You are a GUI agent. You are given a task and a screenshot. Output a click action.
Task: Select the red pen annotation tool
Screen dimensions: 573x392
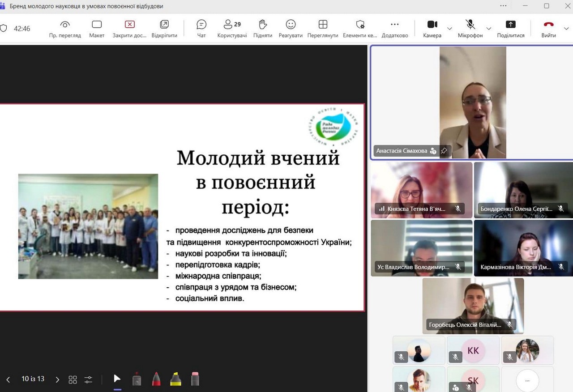point(156,379)
